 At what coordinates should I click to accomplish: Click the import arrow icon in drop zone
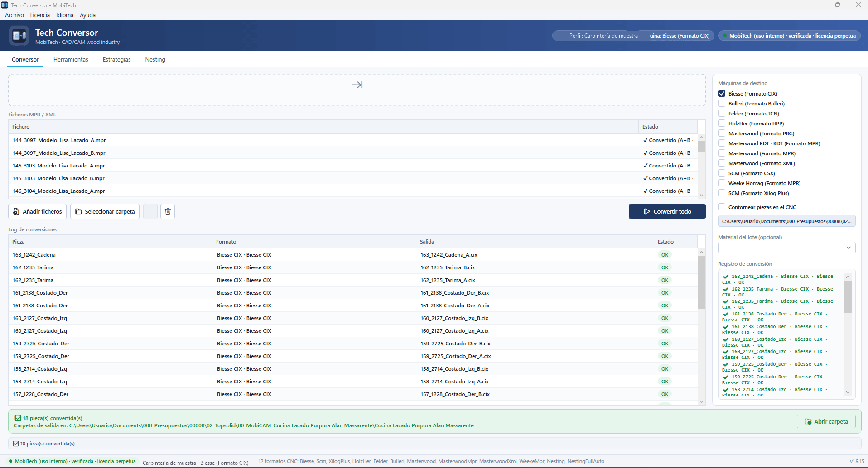click(x=357, y=85)
